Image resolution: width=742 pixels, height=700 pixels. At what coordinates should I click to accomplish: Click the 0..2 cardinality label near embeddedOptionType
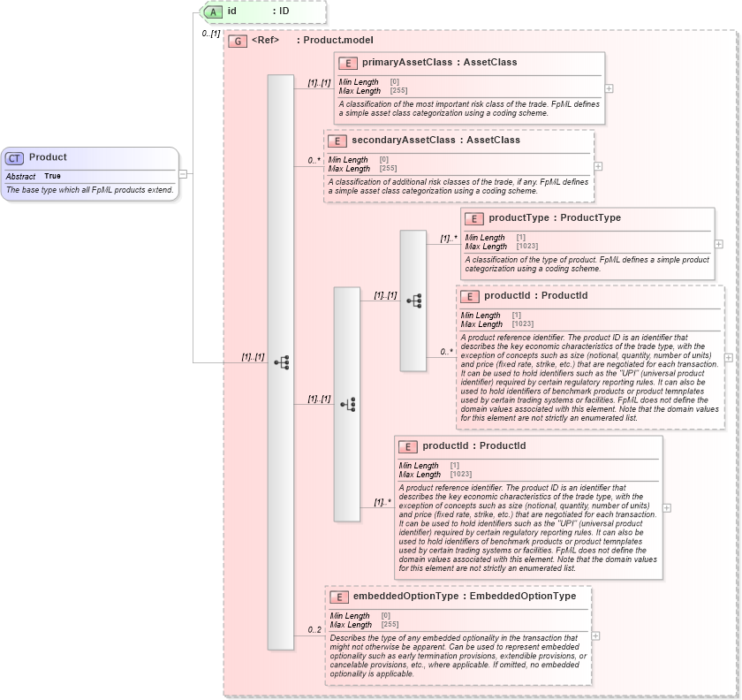point(314,629)
